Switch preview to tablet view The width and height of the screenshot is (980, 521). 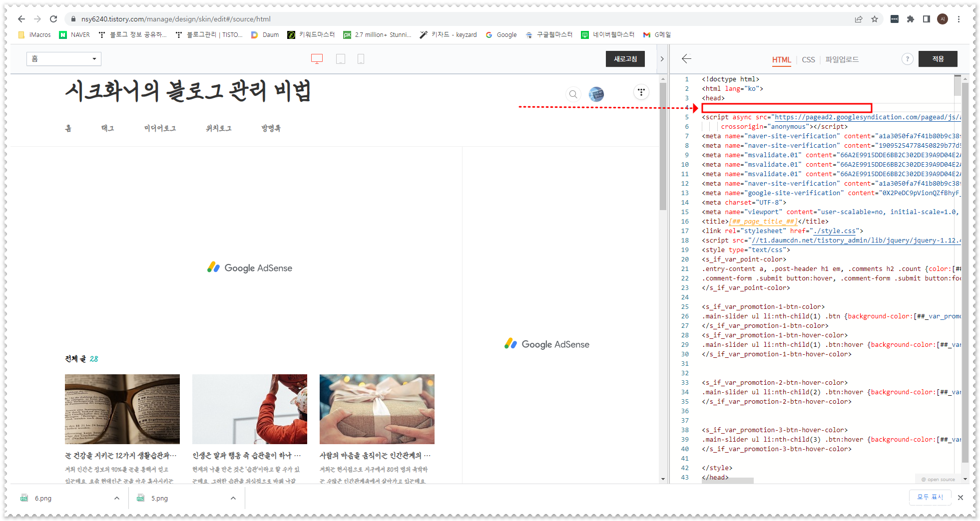pyautogui.click(x=341, y=59)
